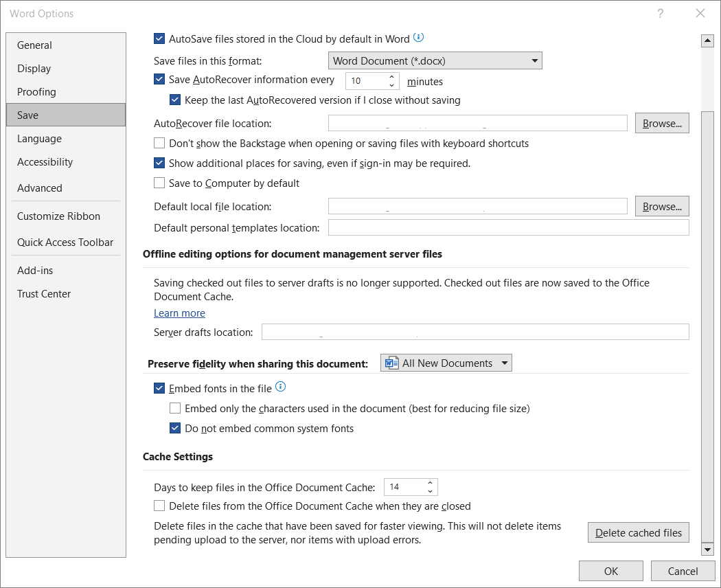The width and height of the screenshot is (721, 588).
Task: Click in the Default personal templates location field
Action: (x=508, y=227)
